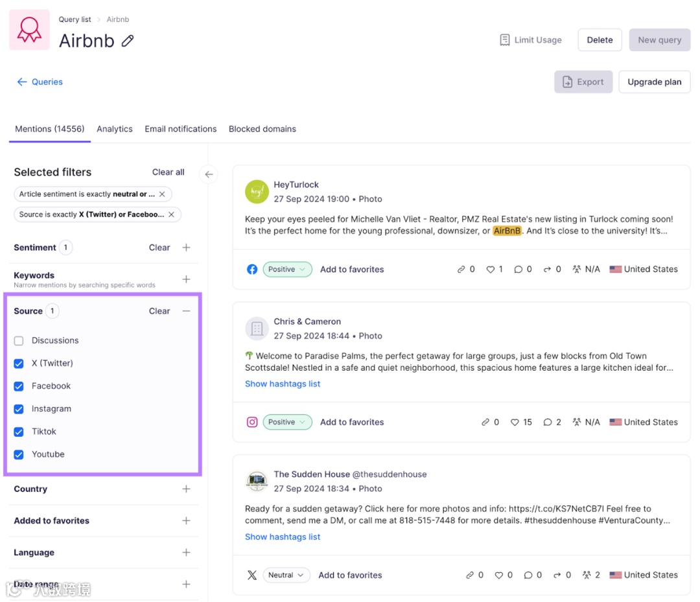Expand the Language filter section
Viewport: 700px width, 602px height.
186,553
